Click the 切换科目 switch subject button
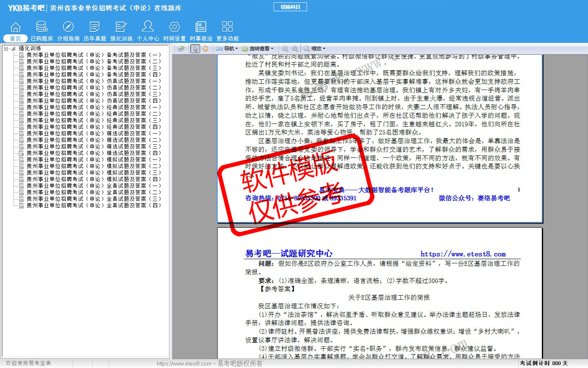 [x=290, y=7]
